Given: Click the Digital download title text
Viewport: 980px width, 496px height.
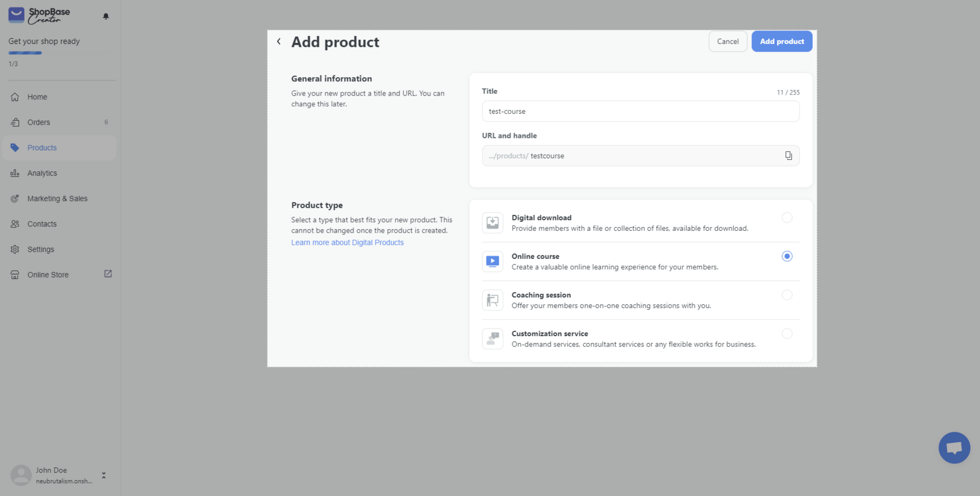Looking at the screenshot, I should (541, 218).
